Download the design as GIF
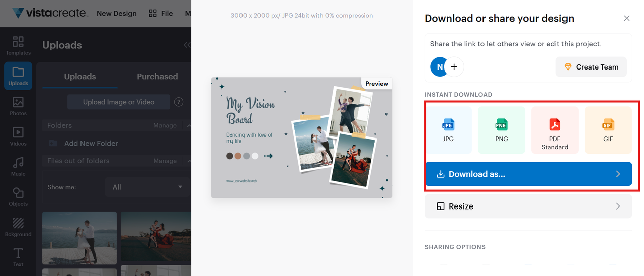 point(608,130)
